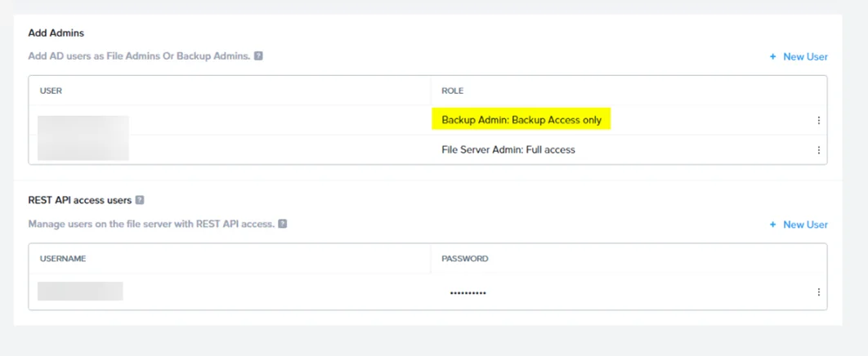Open the File Server Admin row's three-dot menu
The height and width of the screenshot is (356, 868).
(818, 149)
